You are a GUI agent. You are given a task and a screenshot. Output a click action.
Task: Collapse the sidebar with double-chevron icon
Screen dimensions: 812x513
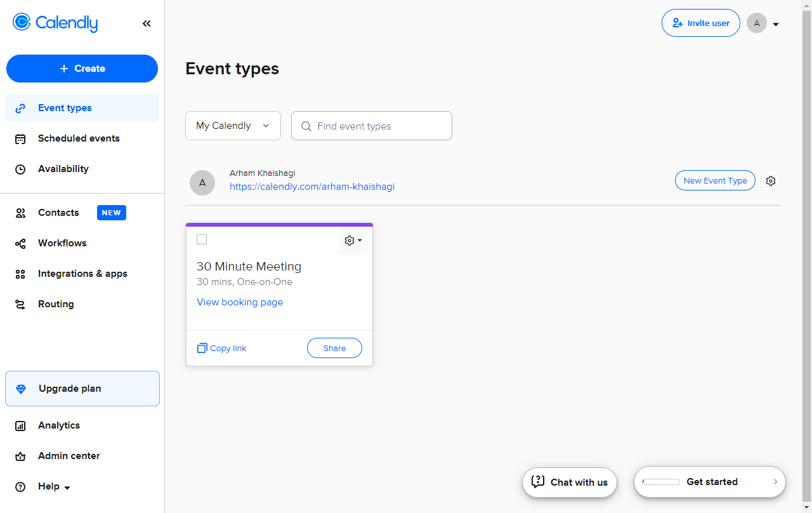click(147, 23)
